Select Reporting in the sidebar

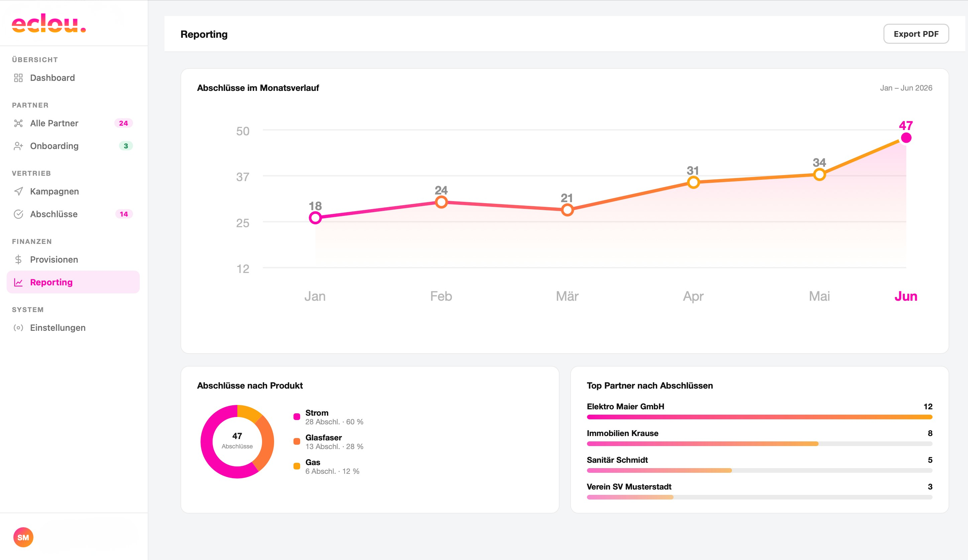pyautogui.click(x=73, y=282)
